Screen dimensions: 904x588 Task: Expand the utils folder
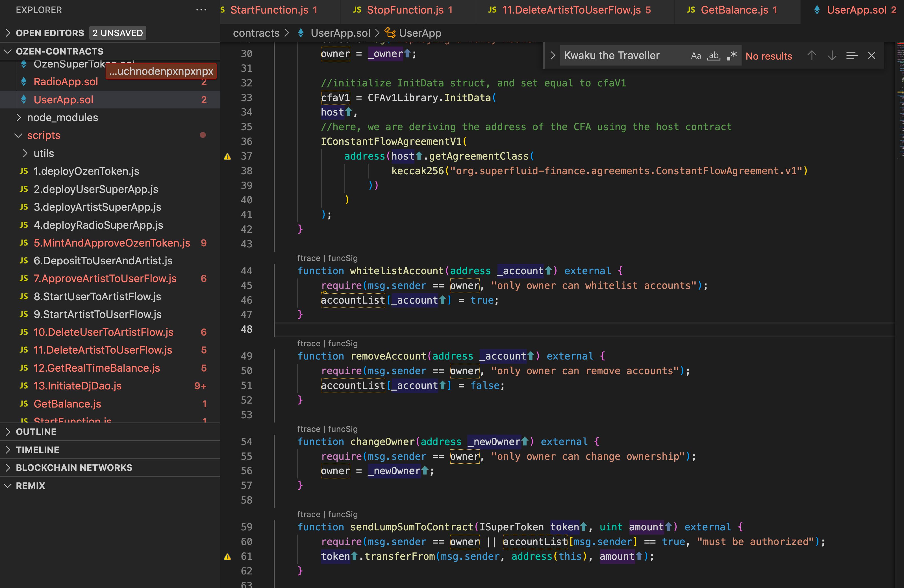click(x=25, y=153)
